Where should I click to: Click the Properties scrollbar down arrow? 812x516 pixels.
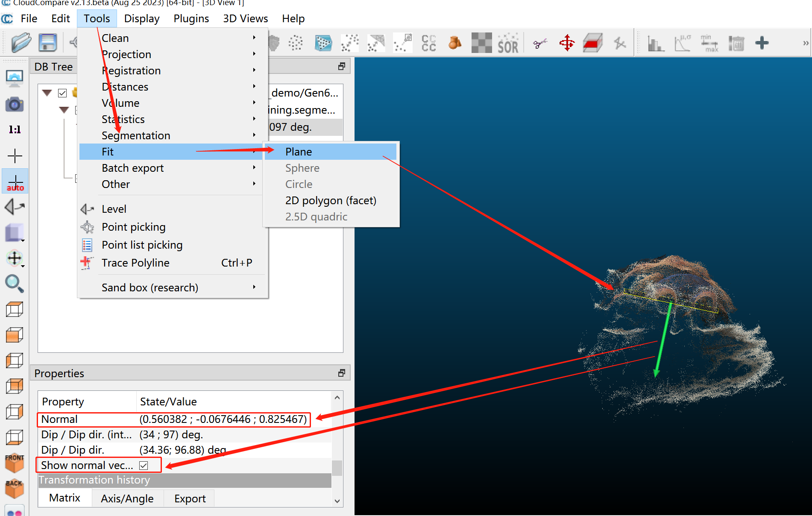(337, 501)
